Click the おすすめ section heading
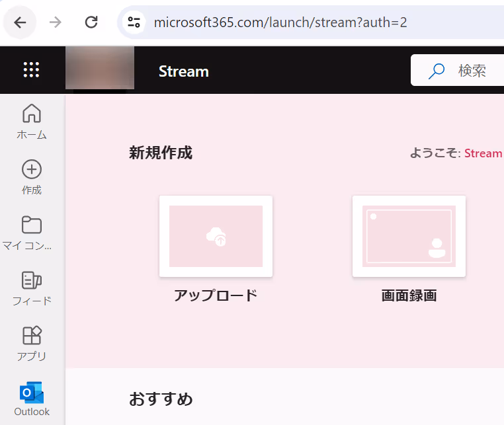 coord(161,399)
